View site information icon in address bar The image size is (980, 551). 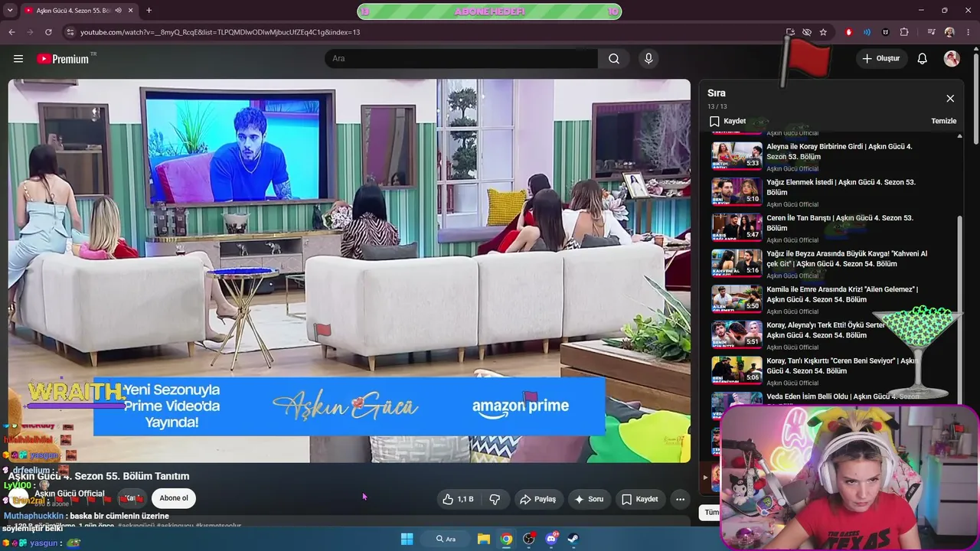tap(70, 32)
